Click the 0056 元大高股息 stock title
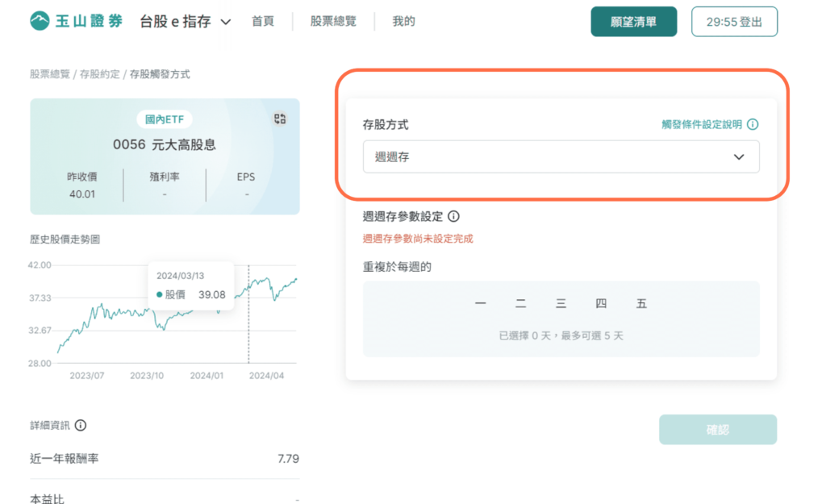The height and width of the screenshot is (504, 826). 165,145
